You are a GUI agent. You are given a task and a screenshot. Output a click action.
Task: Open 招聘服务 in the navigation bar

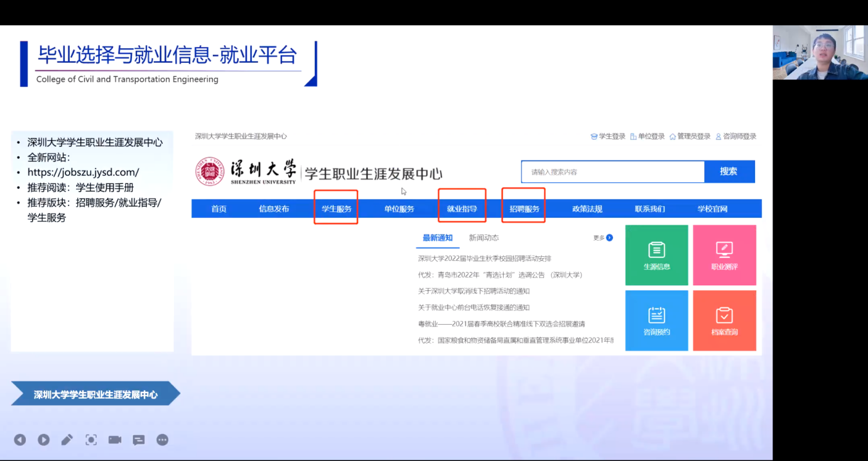pos(524,209)
